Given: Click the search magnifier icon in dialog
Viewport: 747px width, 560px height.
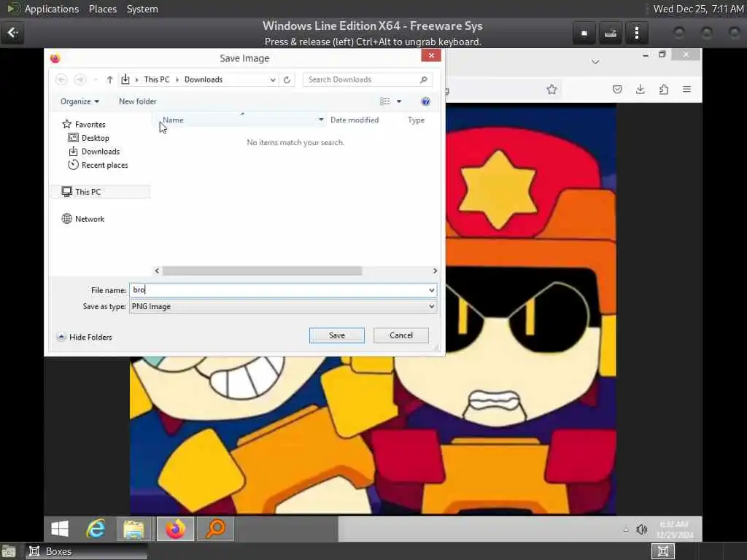Looking at the screenshot, I should click(x=424, y=79).
